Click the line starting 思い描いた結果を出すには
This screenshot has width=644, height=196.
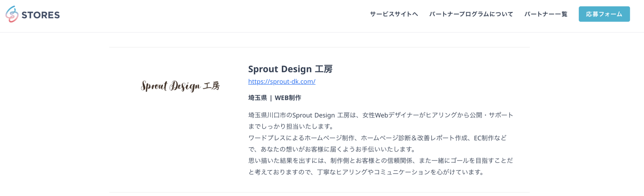coord(381,161)
